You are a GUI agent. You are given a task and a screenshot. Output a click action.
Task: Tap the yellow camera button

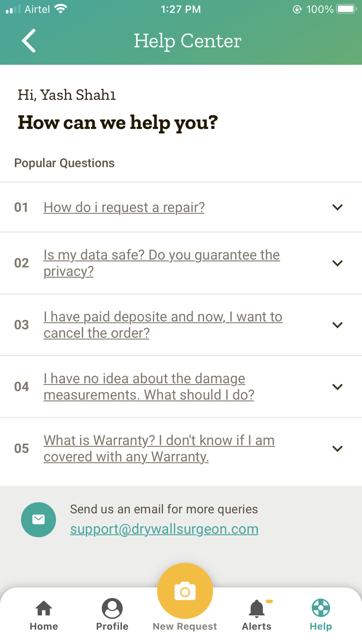pos(185,591)
